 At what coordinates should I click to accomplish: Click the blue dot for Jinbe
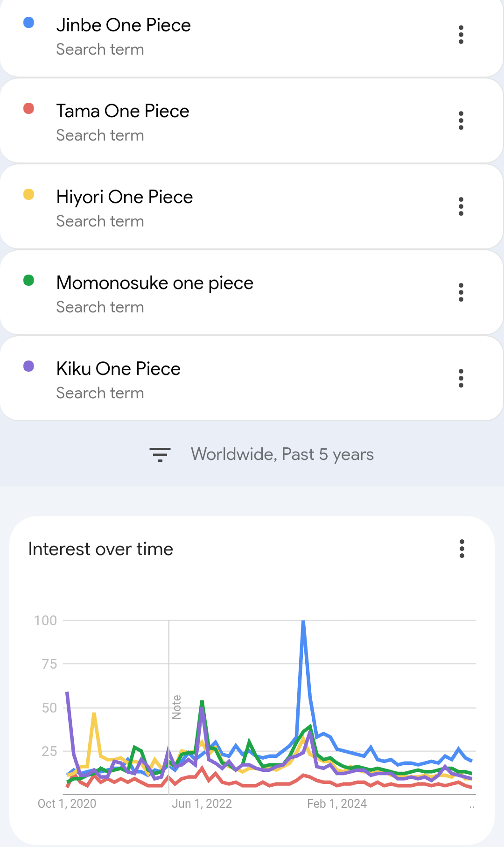tap(28, 22)
